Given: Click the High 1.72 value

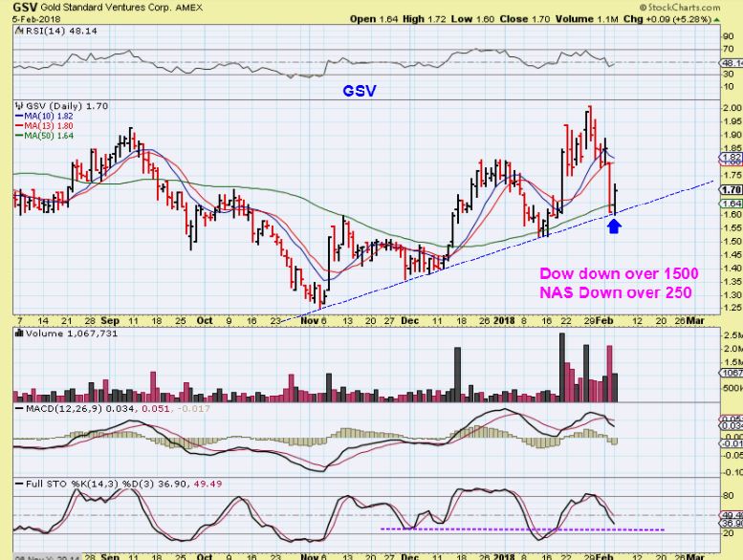Looking at the screenshot, I should point(425,19).
